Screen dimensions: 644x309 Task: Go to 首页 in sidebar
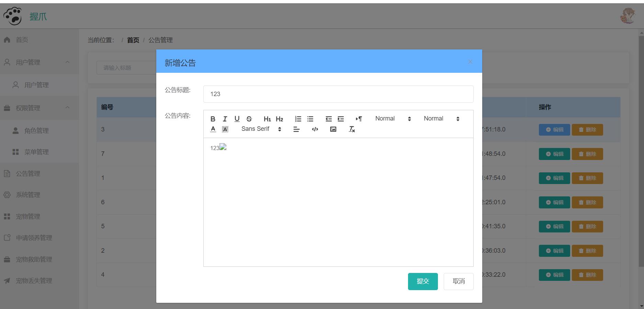[39, 40]
